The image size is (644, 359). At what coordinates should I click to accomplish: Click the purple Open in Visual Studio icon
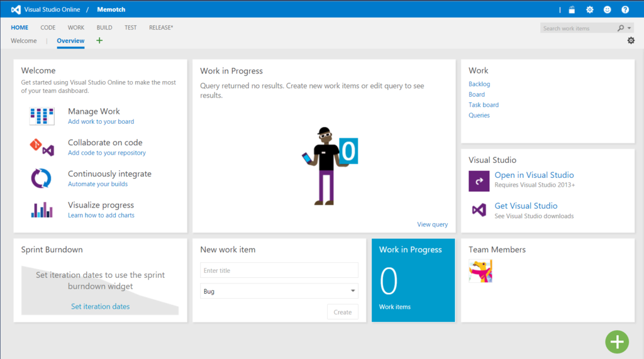click(479, 181)
